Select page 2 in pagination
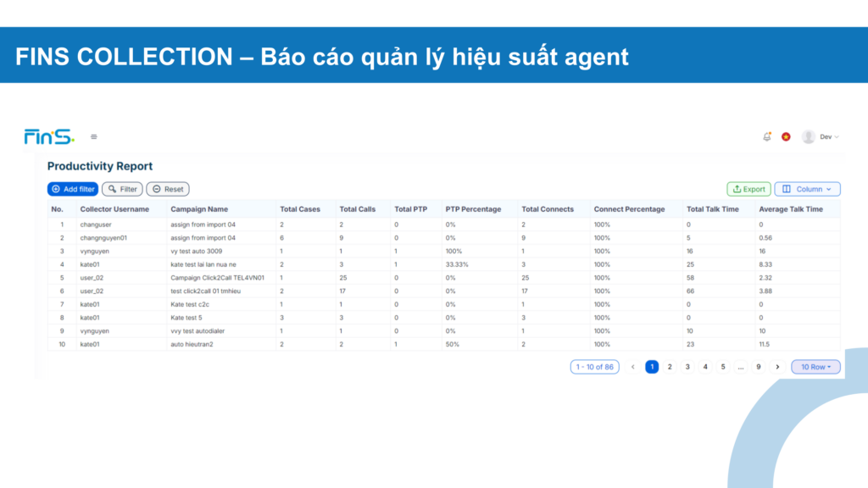Image resolution: width=868 pixels, height=488 pixels. (670, 367)
